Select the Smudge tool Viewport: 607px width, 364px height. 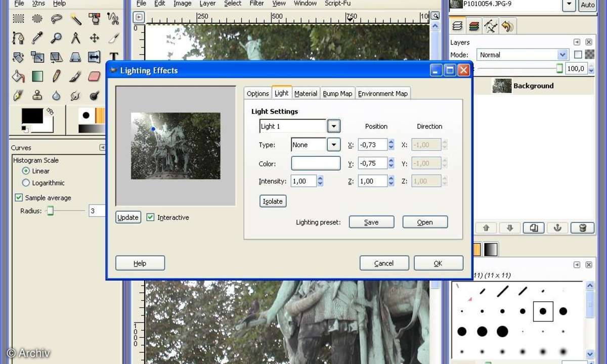tap(75, 95)
